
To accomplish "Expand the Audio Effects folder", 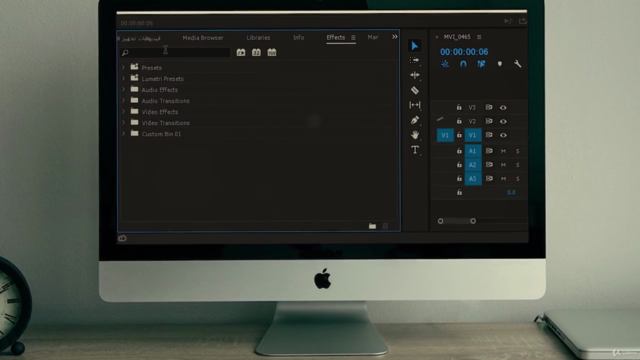I will point(123,89).
